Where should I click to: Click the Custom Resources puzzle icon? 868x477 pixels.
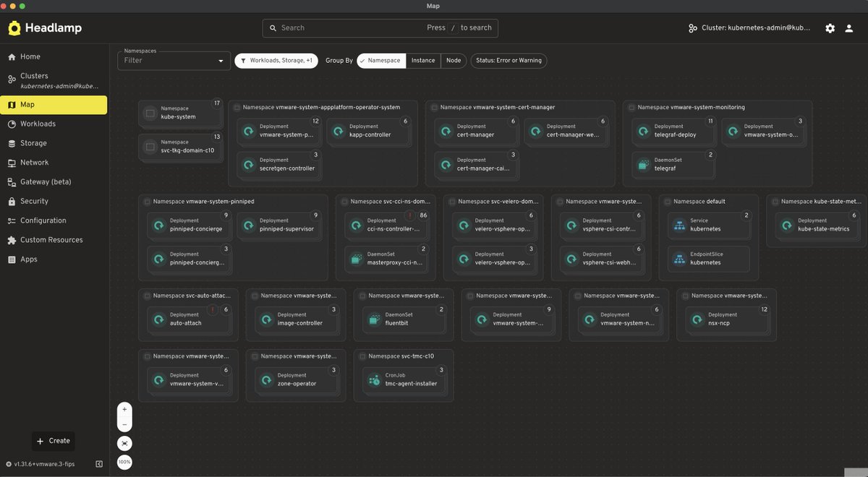(12, 240)
